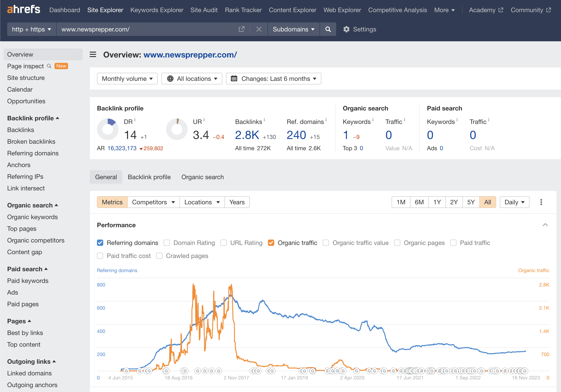The height and width of the screenshot is (392, 561).
Task: Collapse the Performance section chevron
Action: click(545, 225)
